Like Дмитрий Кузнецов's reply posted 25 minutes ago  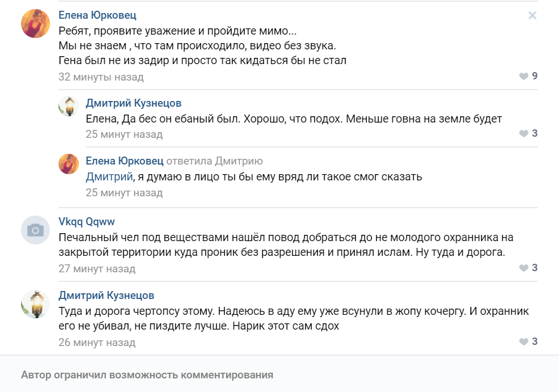(528, 133)
